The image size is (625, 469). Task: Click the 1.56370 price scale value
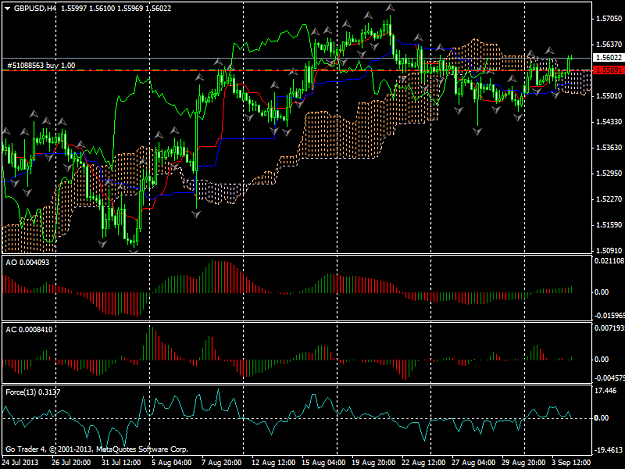(x=609, y=44)
